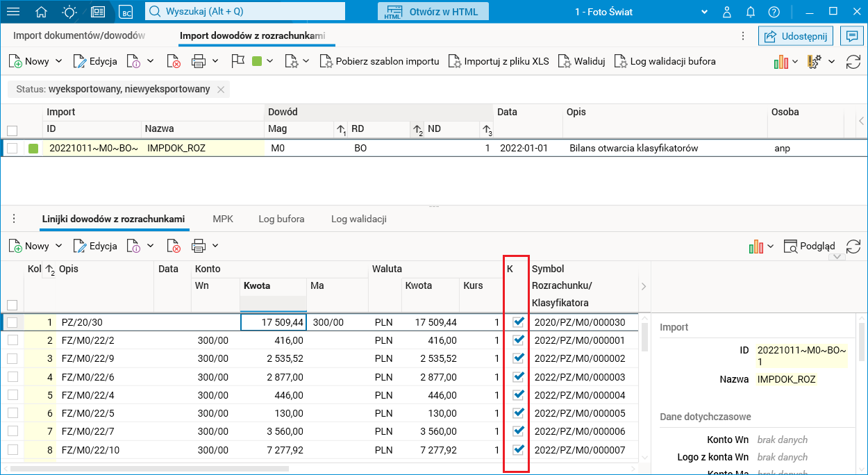The height and width of the screenshot is (475, 868).
Task: Expand the Nowy dropdown in the top toolbar
Action: click(x=59, y=61)
